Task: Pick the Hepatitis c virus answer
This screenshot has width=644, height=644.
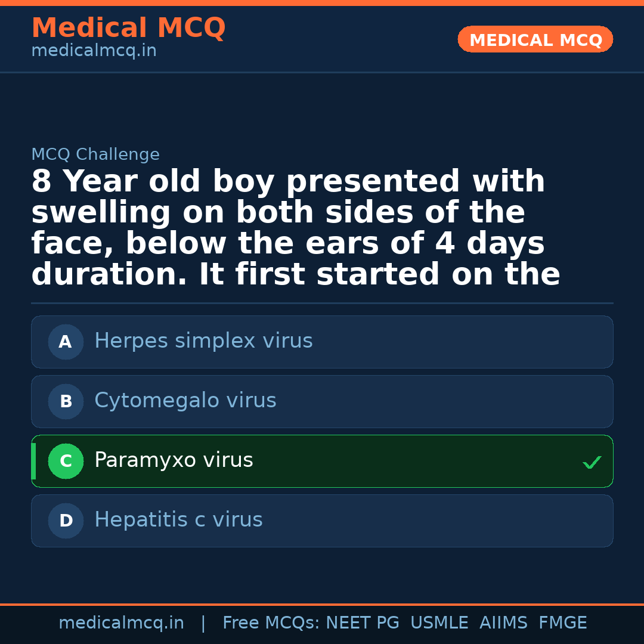Action: (178, 520)
